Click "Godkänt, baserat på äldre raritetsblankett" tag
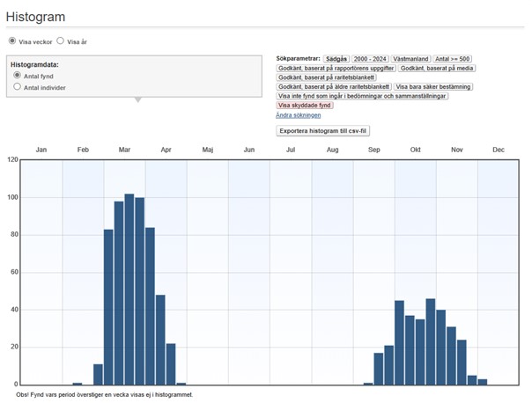 [x=333, y=87]
